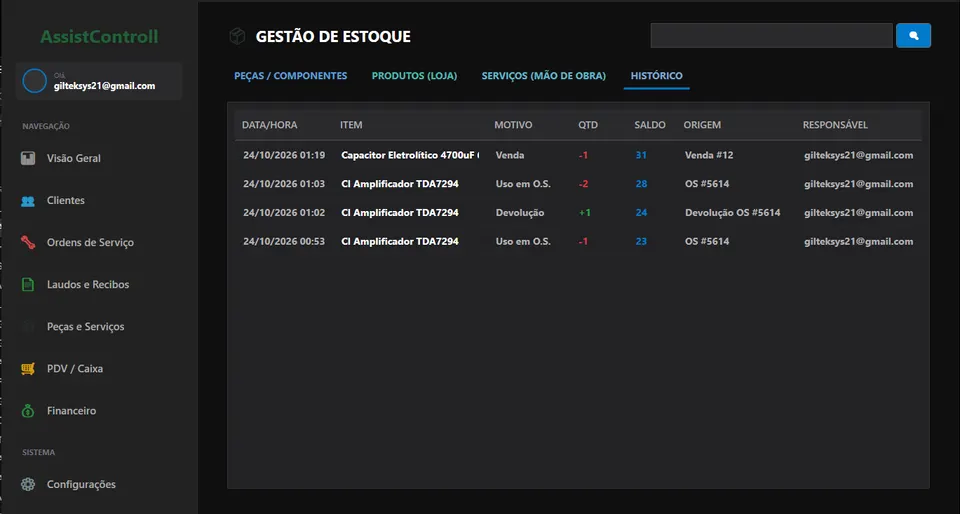Open Peças e Serviços menu item
Screen dimensions: 960x514
click(x=86, y=327)
